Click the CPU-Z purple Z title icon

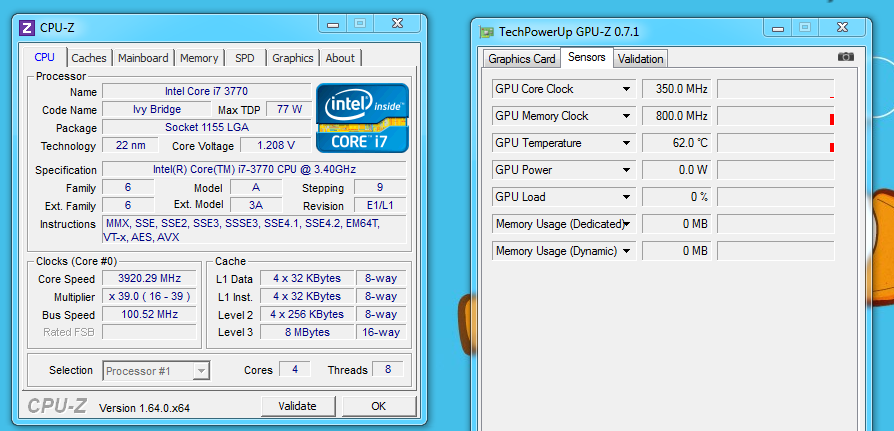click(x=26, y=27)
